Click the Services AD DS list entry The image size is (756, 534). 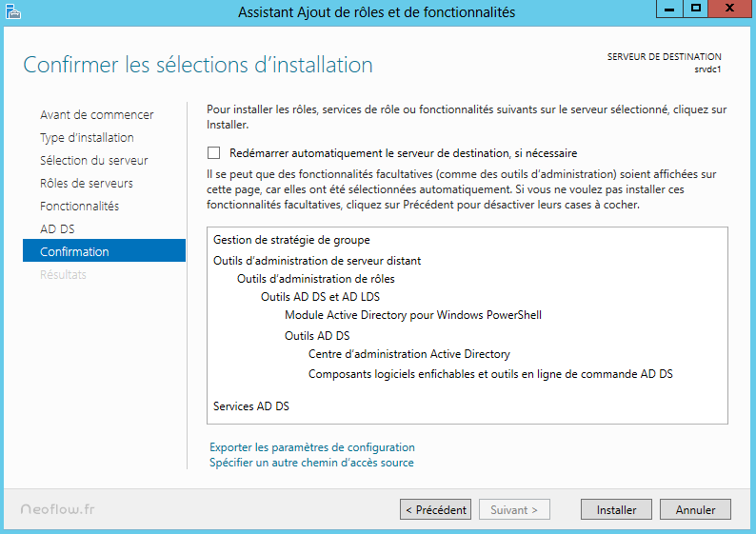point(251,406)
